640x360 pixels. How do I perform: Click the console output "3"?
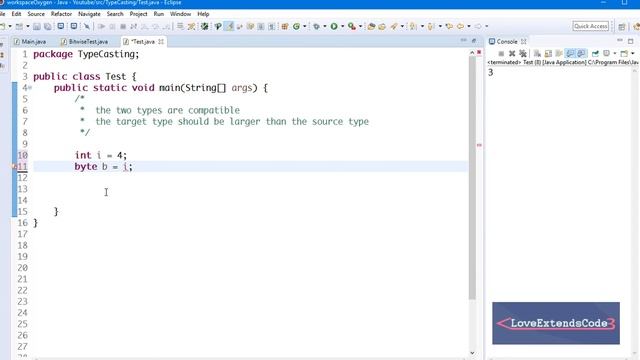[x=491, y=73]
